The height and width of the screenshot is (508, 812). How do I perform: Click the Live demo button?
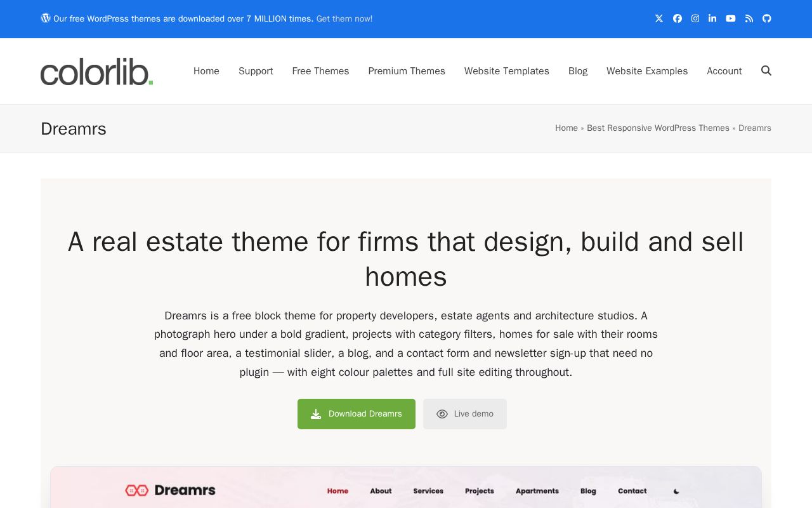coord(465,414)
